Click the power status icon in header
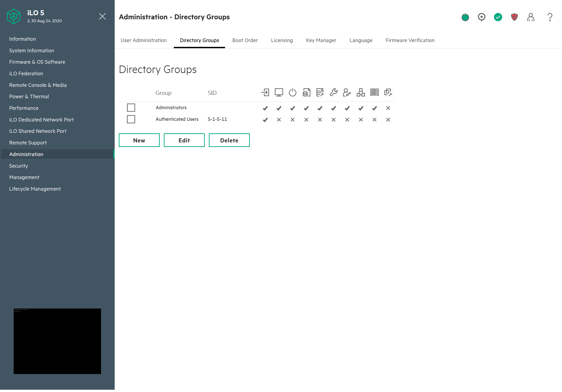This screenshot has height=392, width=562. 465,17
